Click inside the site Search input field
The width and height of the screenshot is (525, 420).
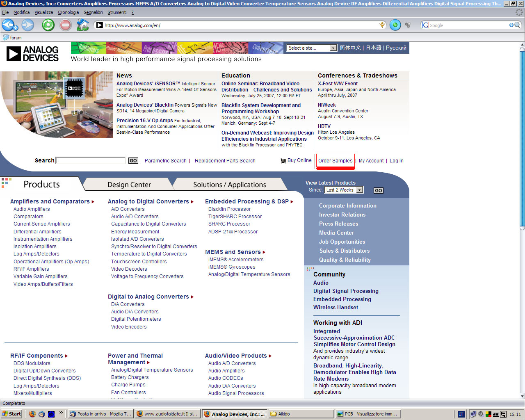click(x=91, y=160)
